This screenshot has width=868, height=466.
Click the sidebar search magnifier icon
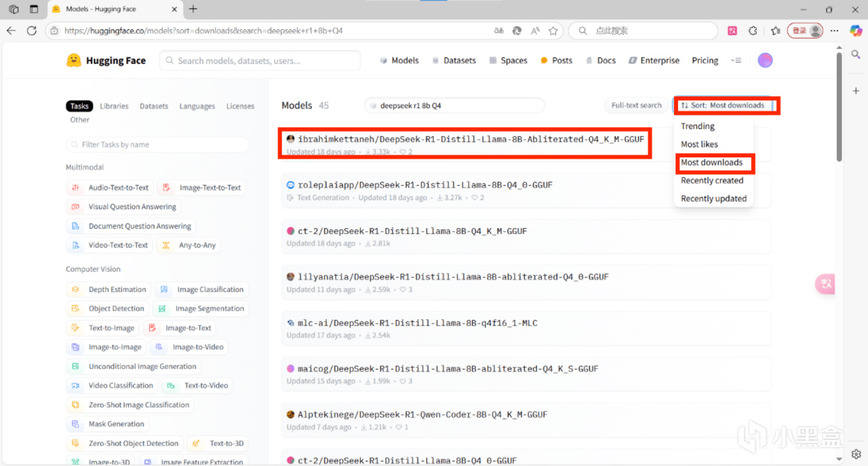[856, 55]
